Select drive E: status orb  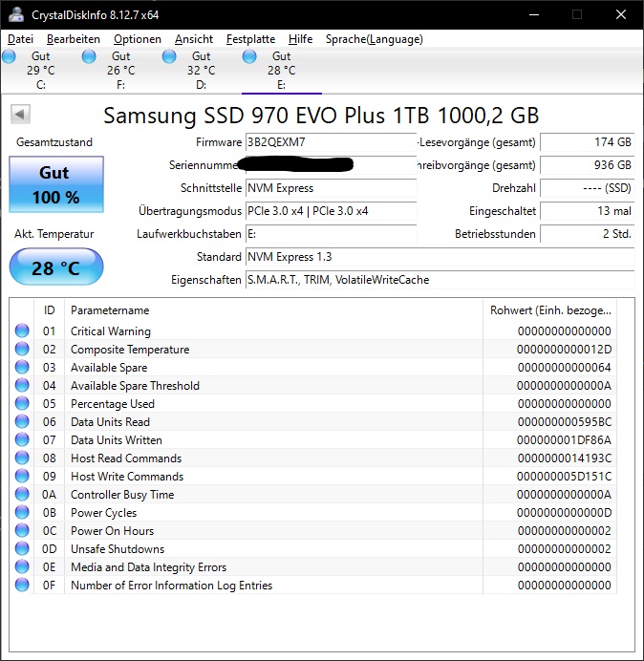click(x=249, y=56)
